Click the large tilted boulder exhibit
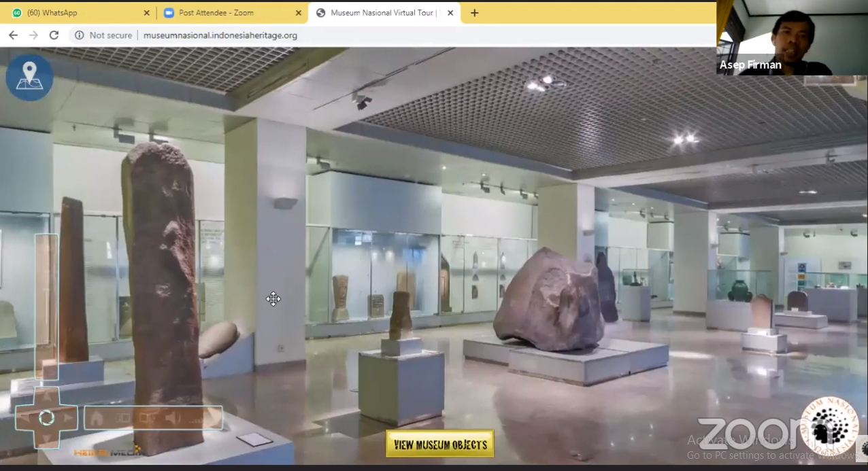868x471 pixels. 550,300
